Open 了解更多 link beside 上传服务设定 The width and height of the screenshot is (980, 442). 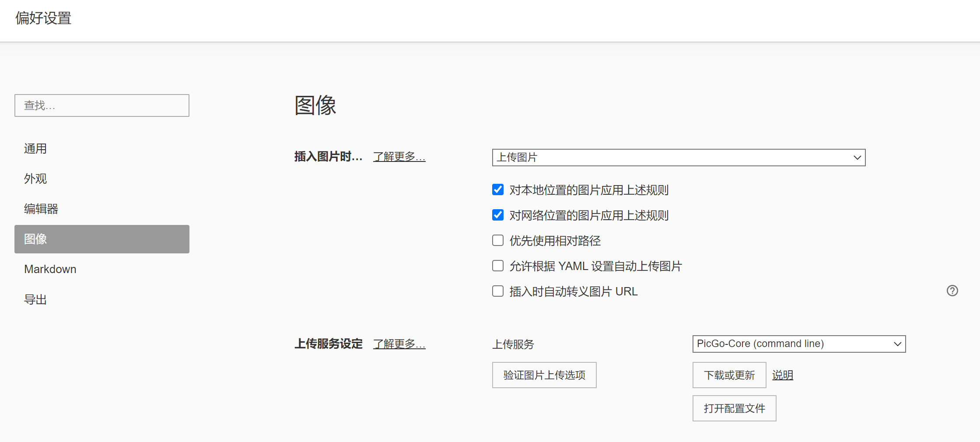(399, 344)
